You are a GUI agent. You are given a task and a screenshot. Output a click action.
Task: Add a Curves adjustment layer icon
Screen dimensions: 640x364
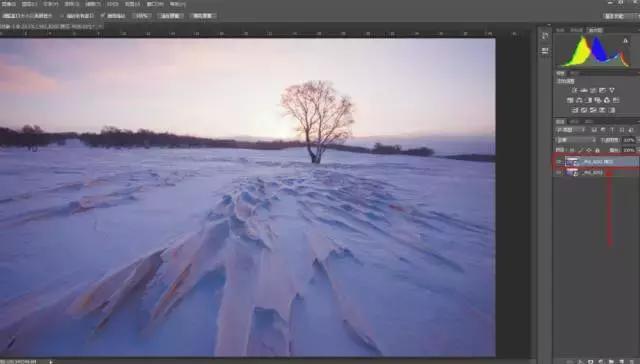593,90
